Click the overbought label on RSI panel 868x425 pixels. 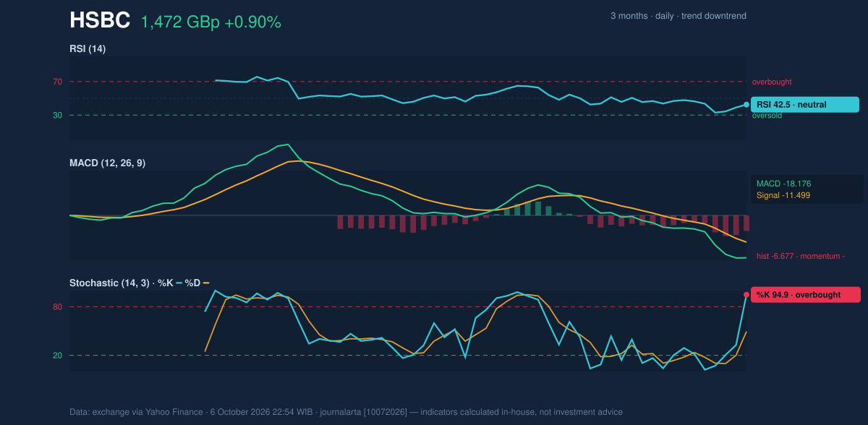(773, 82)
